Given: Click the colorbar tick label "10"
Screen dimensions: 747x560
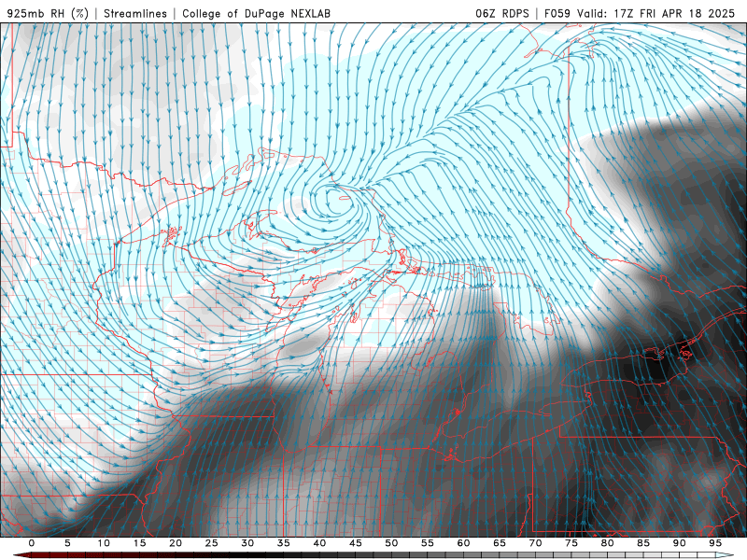Looking at the screenshot, I should pyautogui.click(x=104, y=543).
